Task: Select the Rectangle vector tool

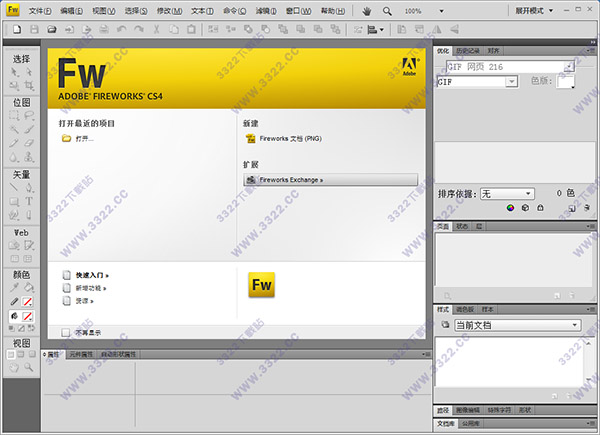Action: (14, 201)
